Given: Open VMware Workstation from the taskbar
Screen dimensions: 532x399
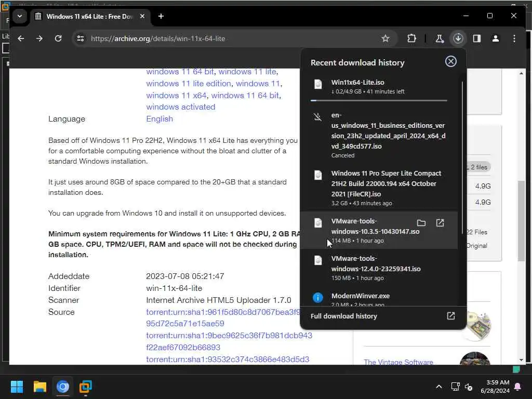Looking at the screenshot, I should coord(86,387).
